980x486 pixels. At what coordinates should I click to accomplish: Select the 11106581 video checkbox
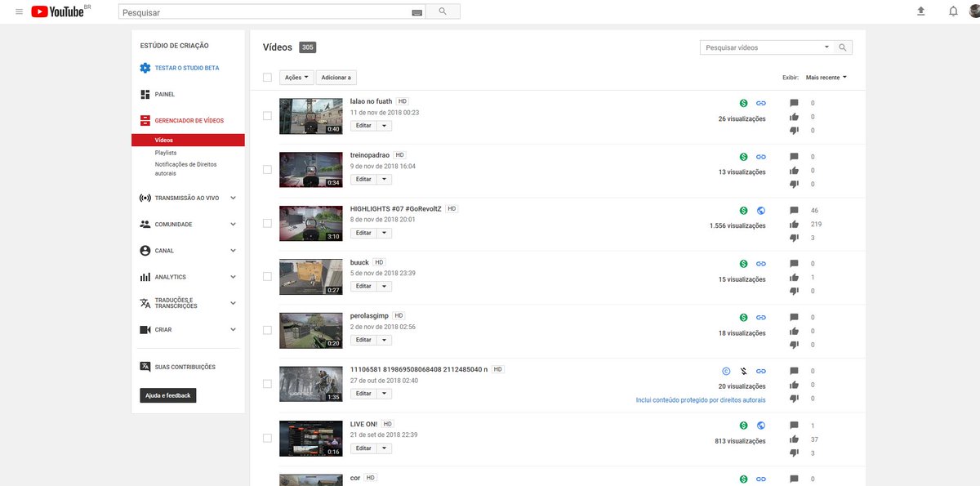pos(267,384)
